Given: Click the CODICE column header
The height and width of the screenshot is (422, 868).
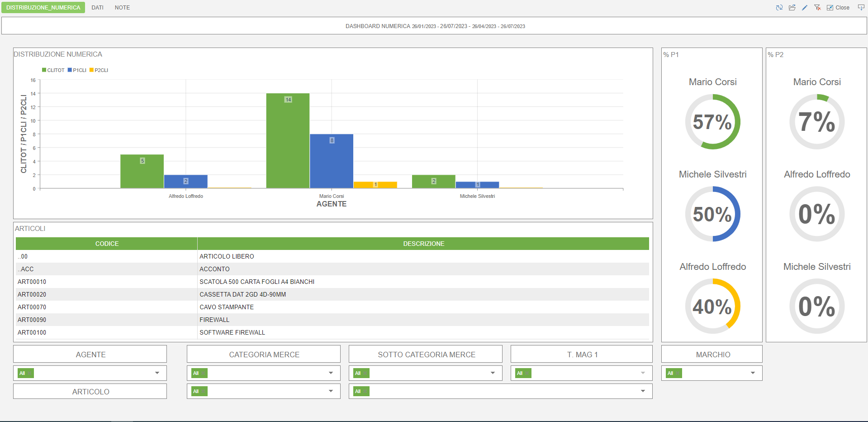Looking at the screenshot, I should [x=107, y=244].
